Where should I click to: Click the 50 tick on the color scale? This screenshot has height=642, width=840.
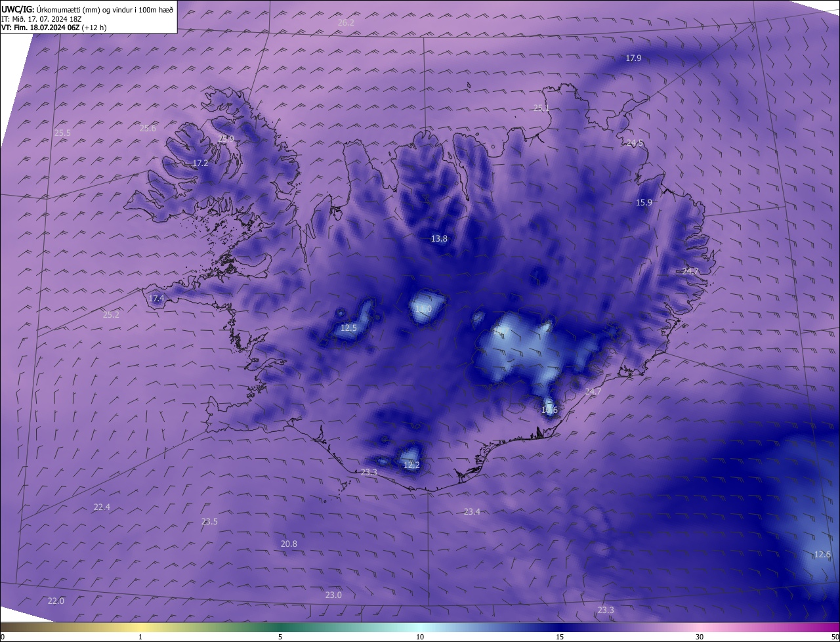click(x=835, y=637)
